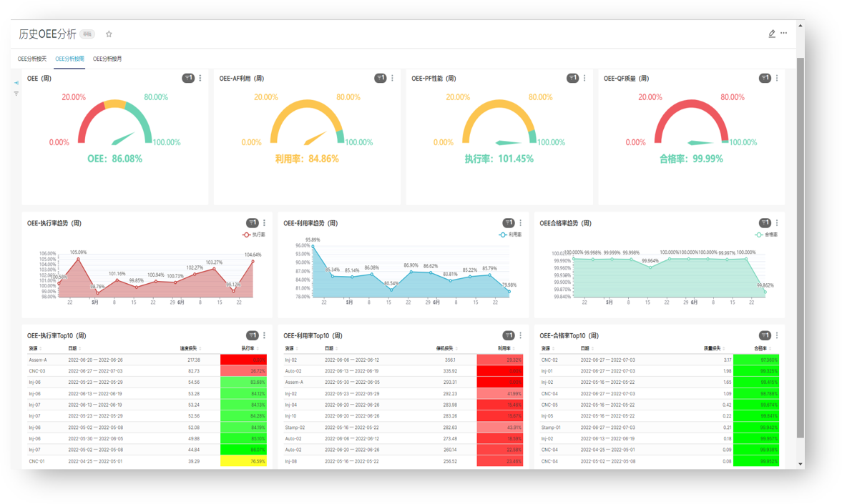Click the vertical scrollbar down arrow
This screenshot has height=504, width=842.
point(801,464)
